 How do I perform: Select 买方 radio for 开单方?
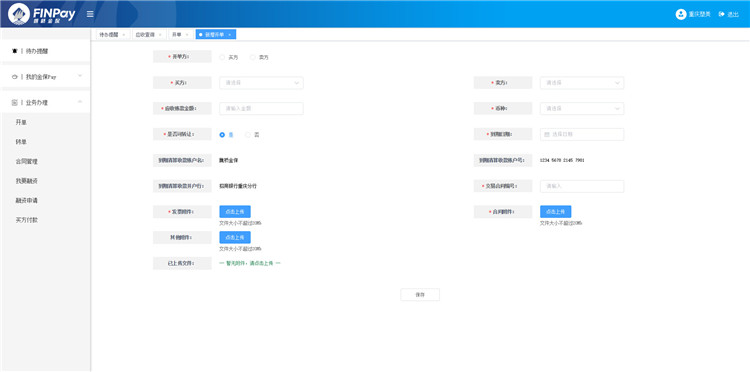222,57
